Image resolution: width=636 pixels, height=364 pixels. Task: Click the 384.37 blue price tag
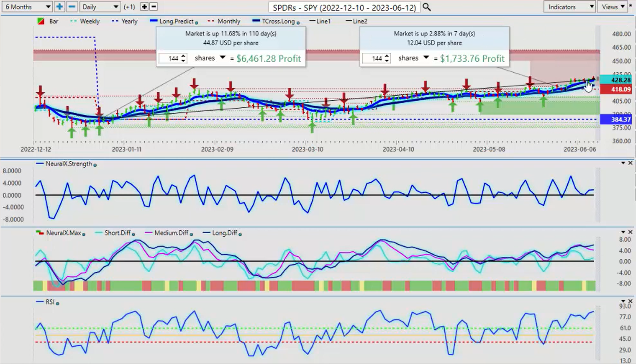pyautogui.click(x=615, y=119)
